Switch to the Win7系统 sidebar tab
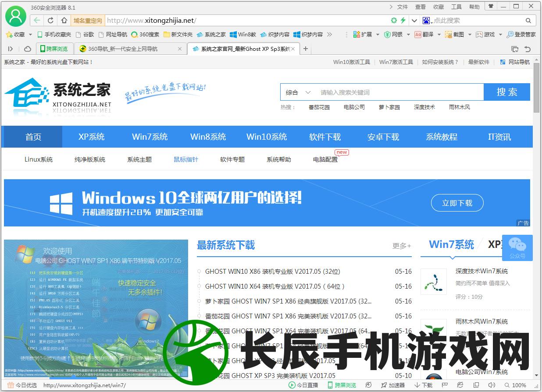The height and width of the screenshot is (392, 542). (x=451, y=244)
